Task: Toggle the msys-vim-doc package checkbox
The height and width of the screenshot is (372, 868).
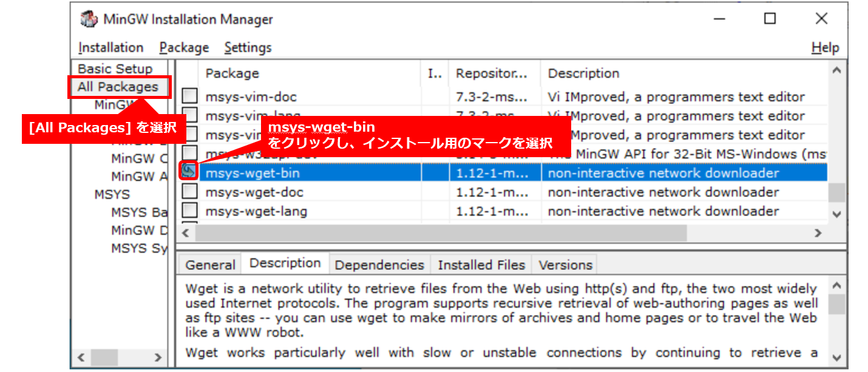Action: coord(190,96)
